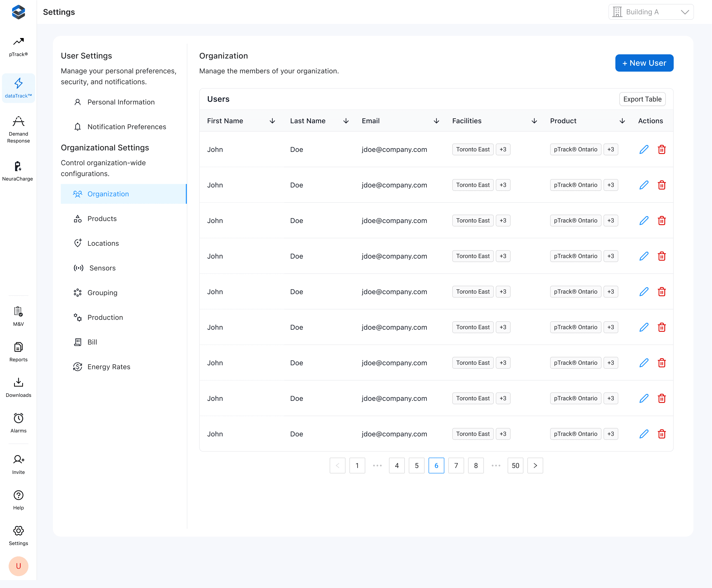
Task: Select the NeuraCharge sidebar icon
Action: click(x=18, y=171)
